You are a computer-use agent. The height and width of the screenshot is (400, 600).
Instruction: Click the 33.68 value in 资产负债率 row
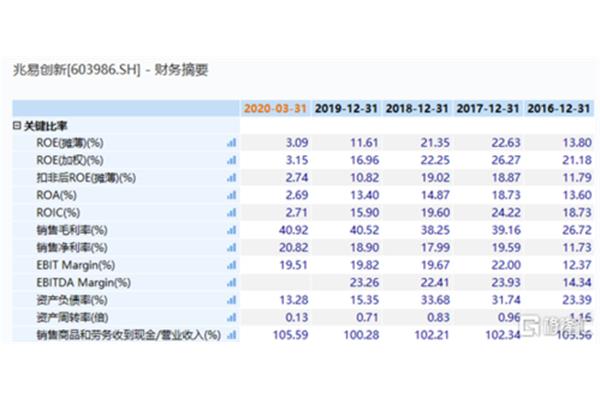pos(435,300)
